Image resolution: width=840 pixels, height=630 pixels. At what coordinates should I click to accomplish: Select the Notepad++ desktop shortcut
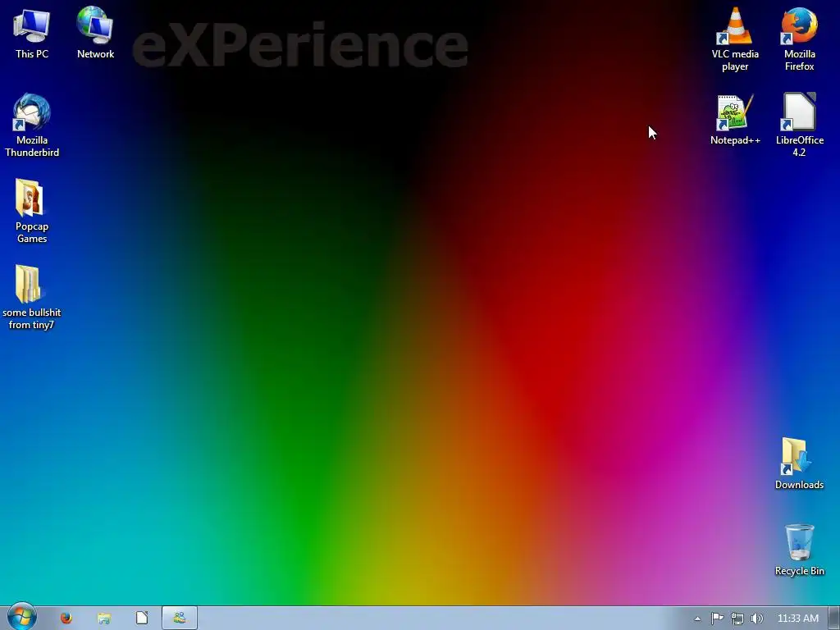click(735, 120)
